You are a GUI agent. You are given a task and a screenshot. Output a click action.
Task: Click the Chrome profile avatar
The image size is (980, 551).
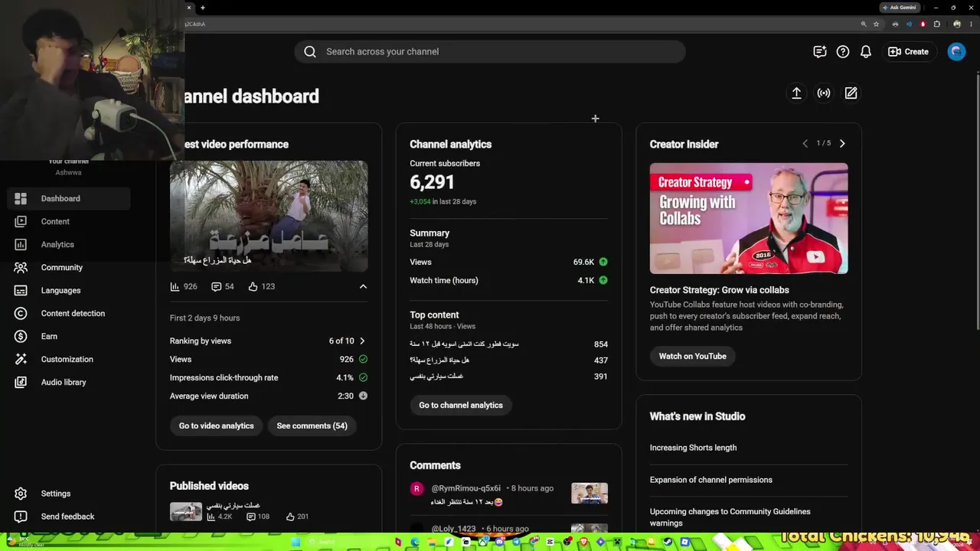pyautogui.click(x=957, y=24)
